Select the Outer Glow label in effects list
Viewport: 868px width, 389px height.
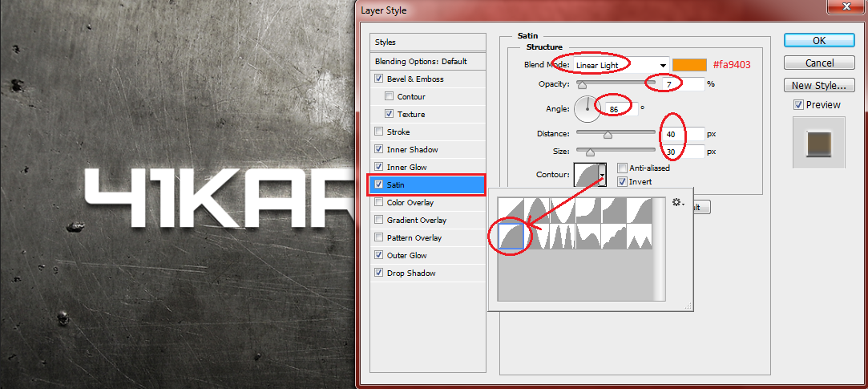[407, 255]
